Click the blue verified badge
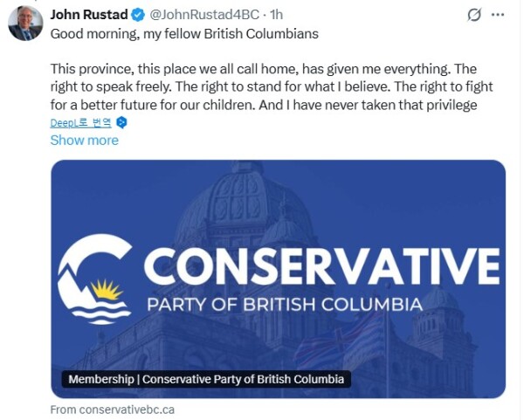Screen dimensions: 524x420 tap(137, 15)
